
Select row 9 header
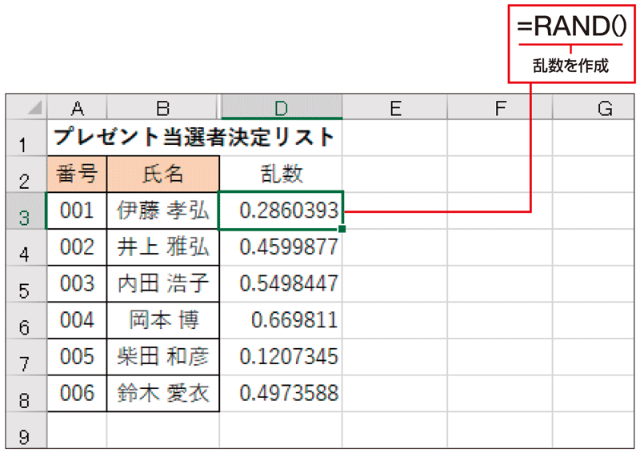26,434
